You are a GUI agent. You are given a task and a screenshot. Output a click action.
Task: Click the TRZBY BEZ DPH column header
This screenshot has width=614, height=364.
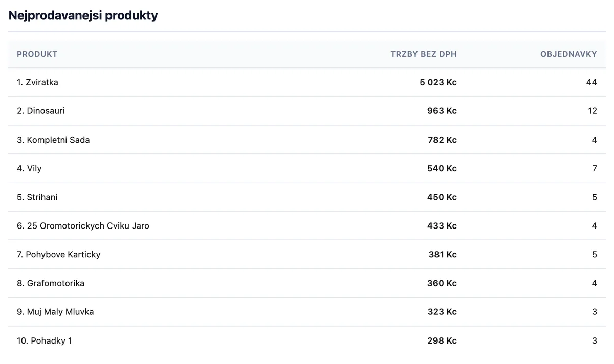point(423,54)
